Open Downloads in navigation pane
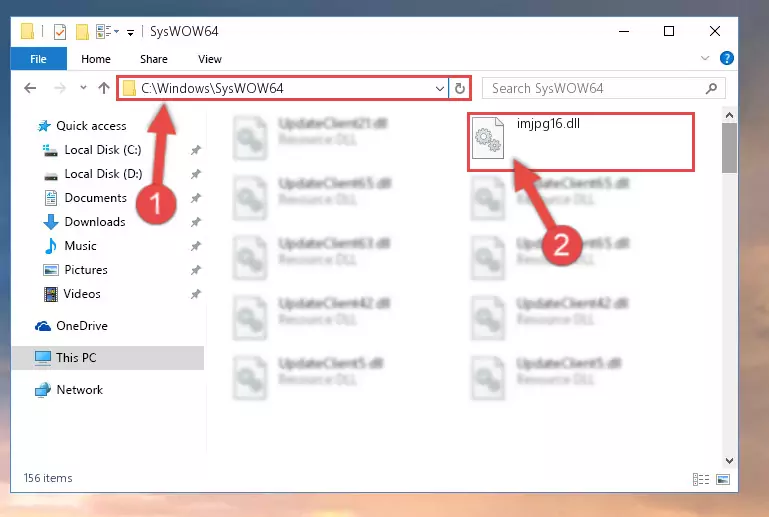 (95, 222)
